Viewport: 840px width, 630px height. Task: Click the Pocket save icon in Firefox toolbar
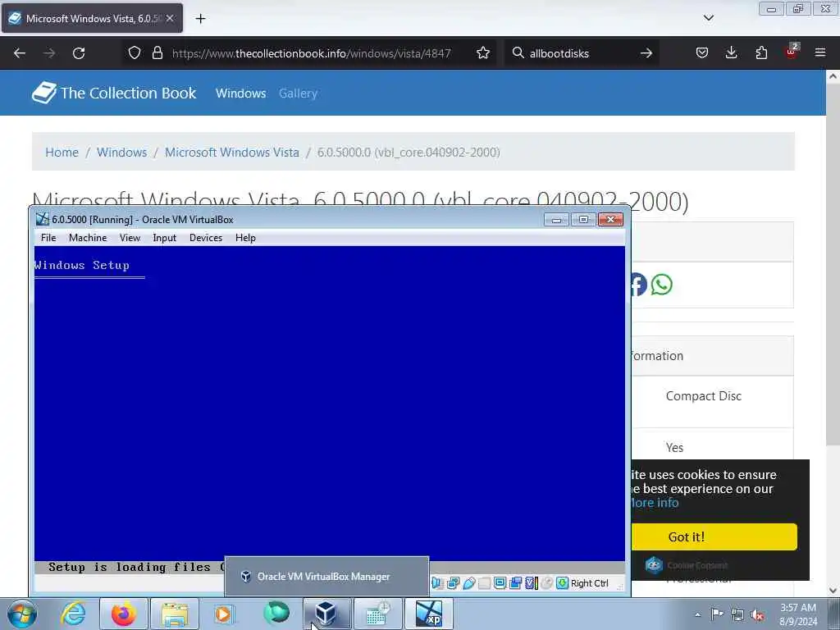(702, 53)
